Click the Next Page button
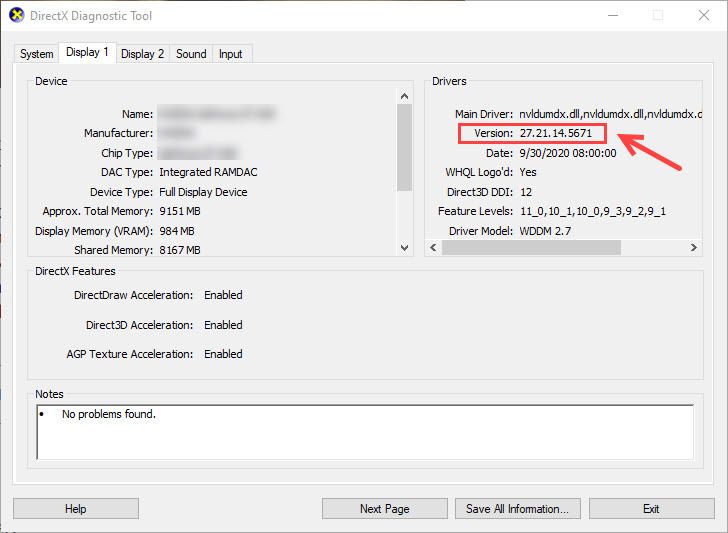Screen dimensions: 728x533 coord(384,509)
